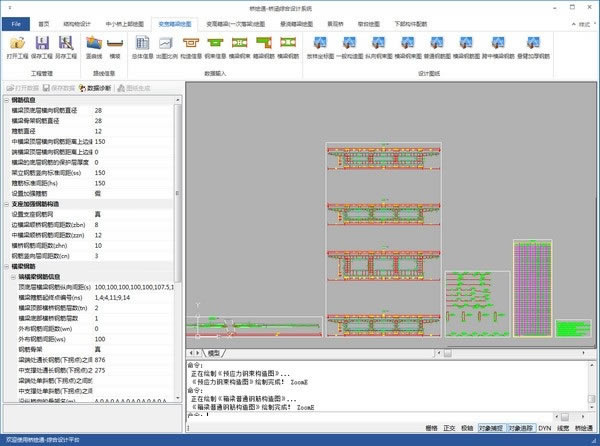
Task: Collapse the 钢筋信息 property group
Action: tap(6, 100)
